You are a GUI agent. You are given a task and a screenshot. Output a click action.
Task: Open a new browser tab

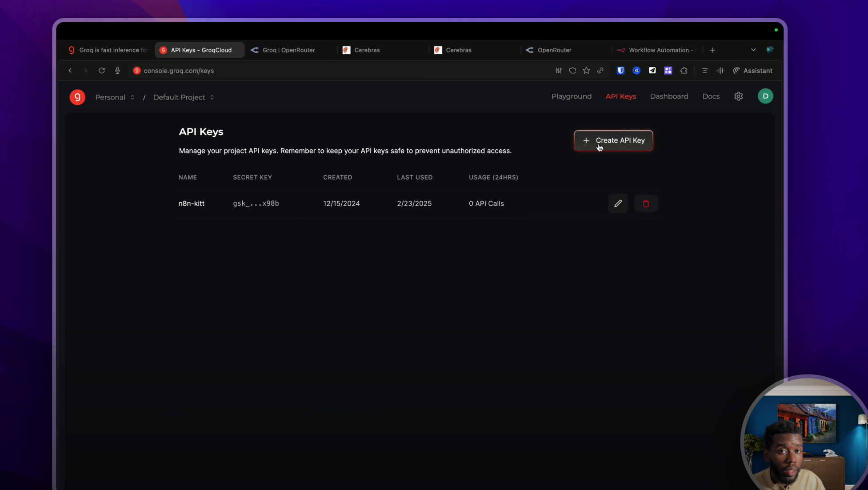pyautogui.click(x=712, y=50)
